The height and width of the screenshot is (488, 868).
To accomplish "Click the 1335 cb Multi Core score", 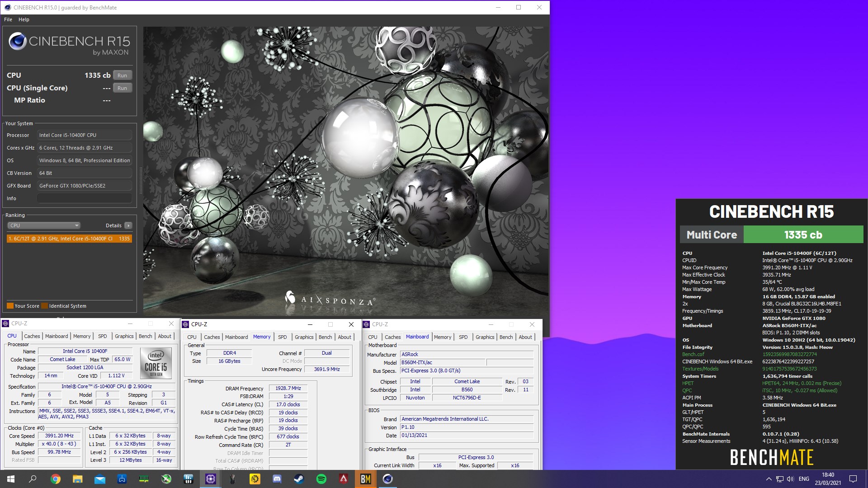I will point(803,235).
